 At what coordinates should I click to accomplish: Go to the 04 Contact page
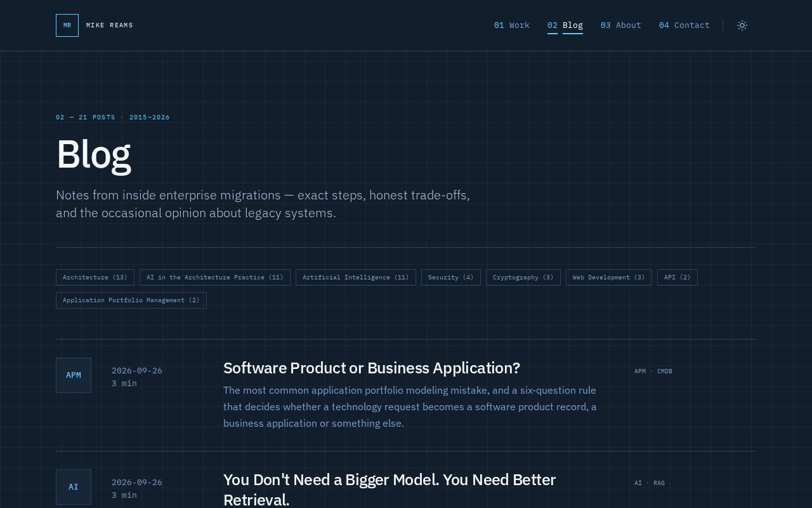684,25
